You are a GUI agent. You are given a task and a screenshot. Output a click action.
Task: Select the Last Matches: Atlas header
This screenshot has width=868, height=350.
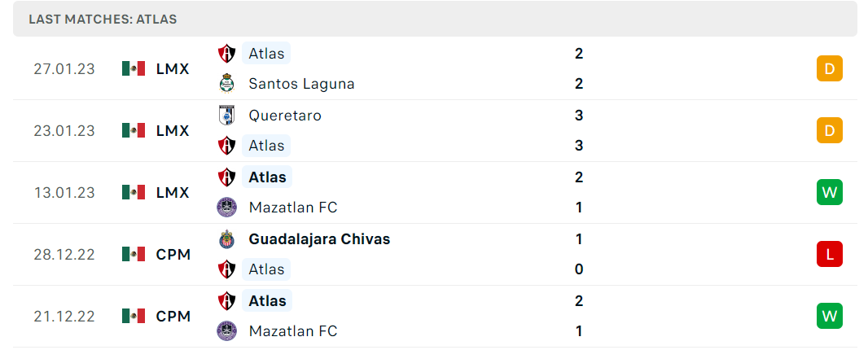tap(103, 20)
